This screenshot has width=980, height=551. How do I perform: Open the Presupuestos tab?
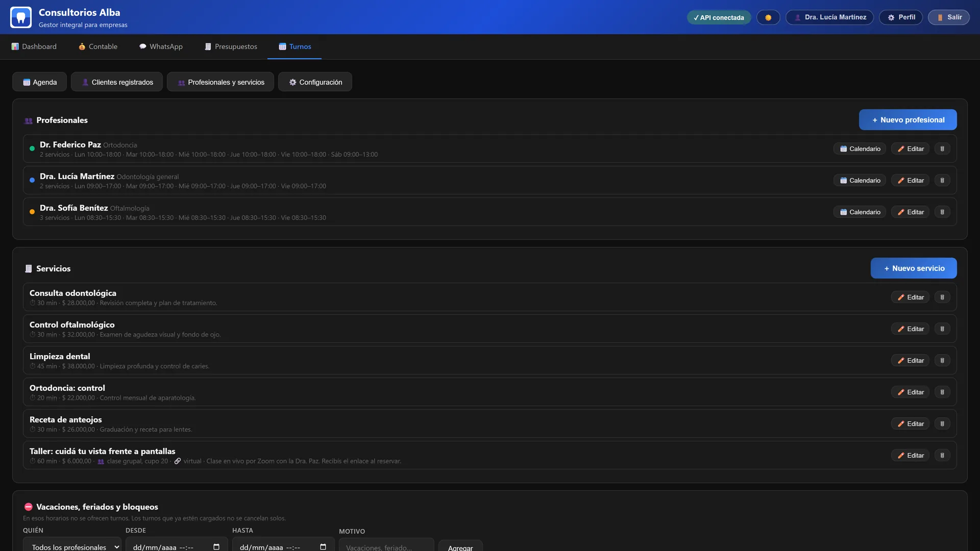point(231,46)
